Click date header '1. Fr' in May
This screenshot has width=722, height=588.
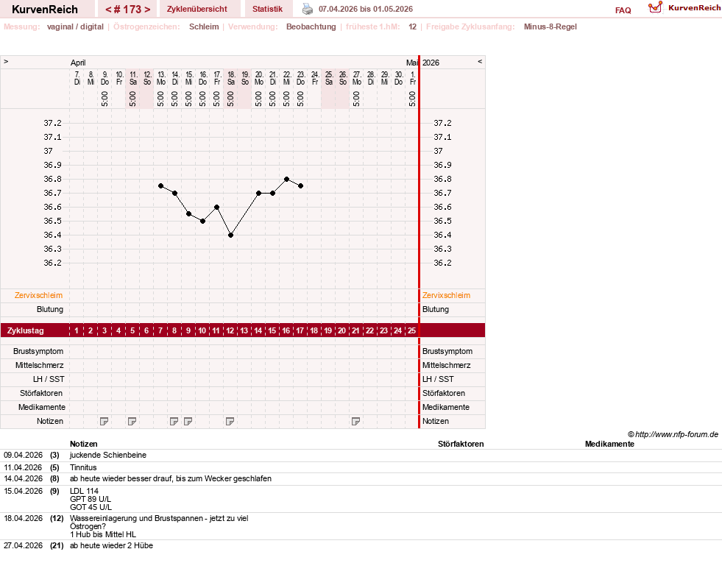click(413, 78)
